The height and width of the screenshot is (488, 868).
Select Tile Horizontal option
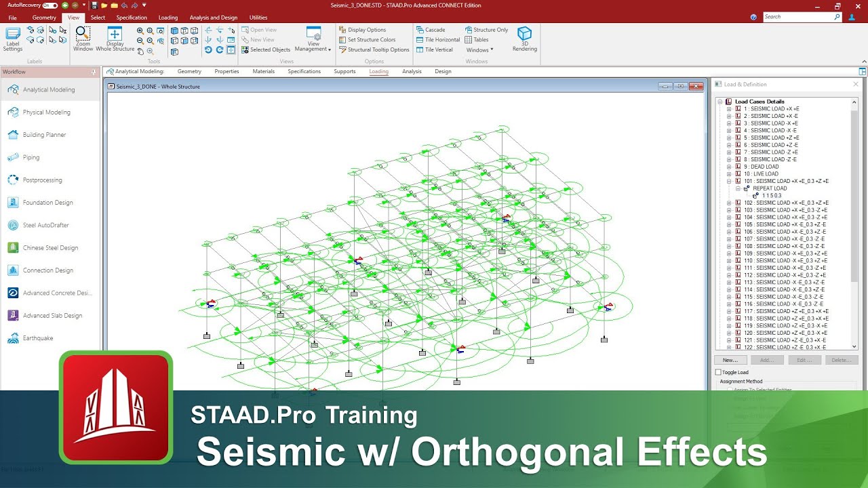pos(438,39)
